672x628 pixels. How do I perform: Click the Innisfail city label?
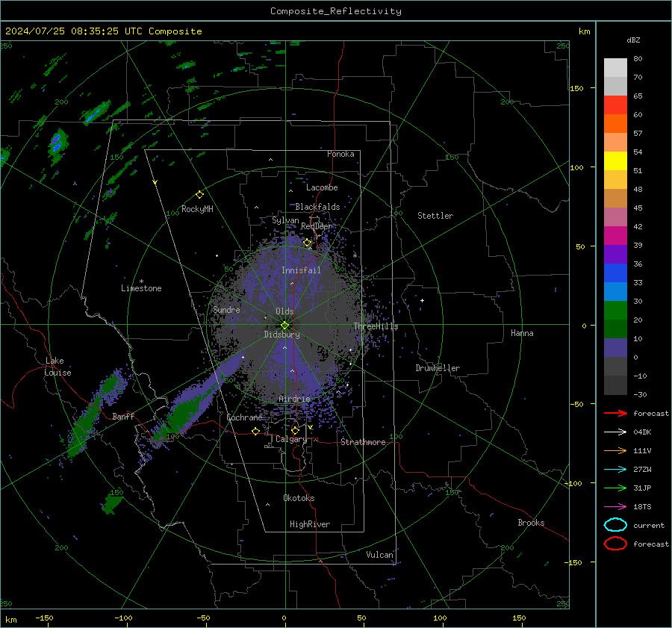click(x=301, y=270)
